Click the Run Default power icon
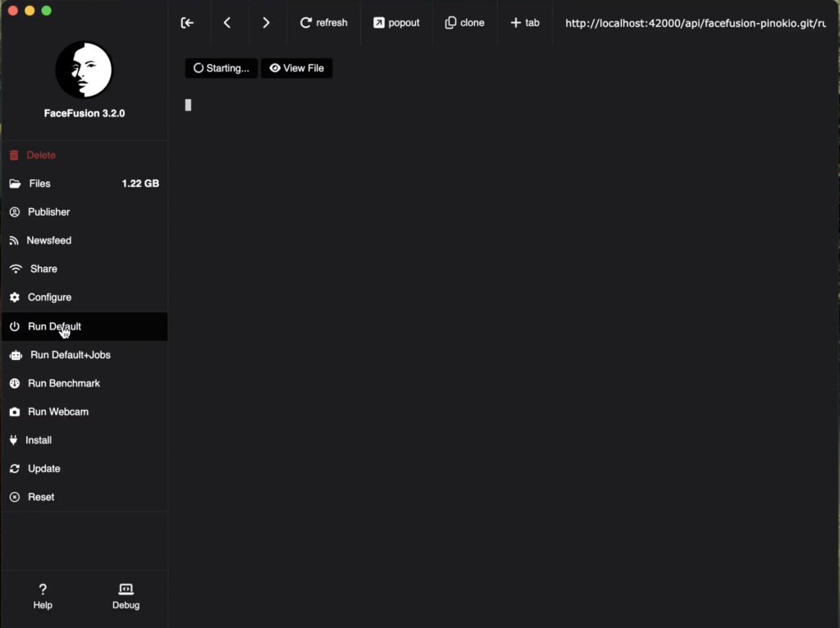 pos(15,326)
